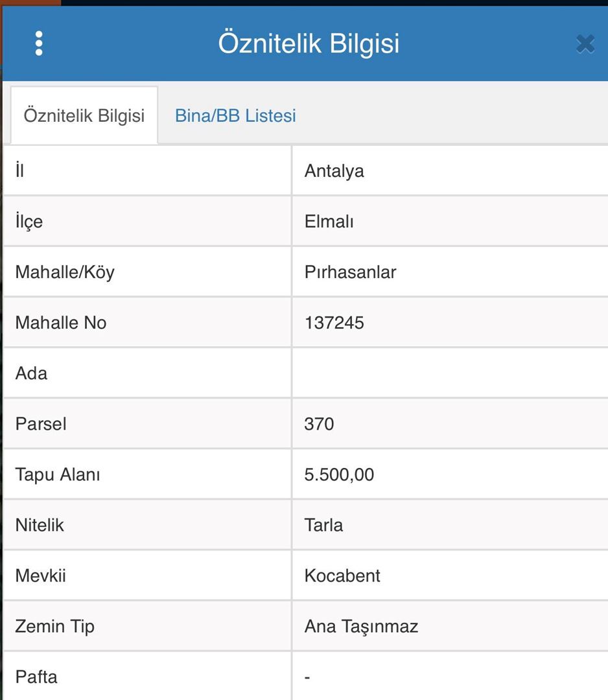608x700 pixels.
Task: Click the Kocabent Mevkii value
Action: [342, 576]
